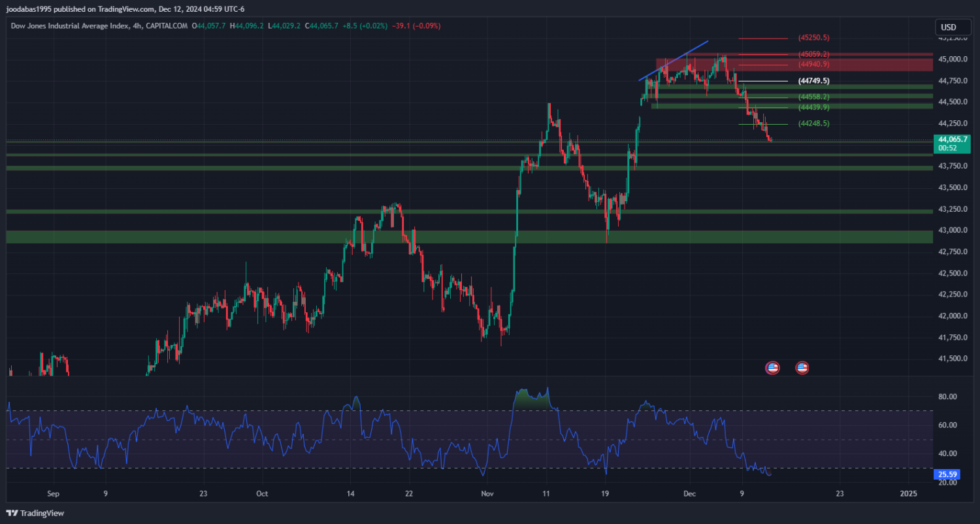Click the blue RSI value label 25.59

point(947,474)
